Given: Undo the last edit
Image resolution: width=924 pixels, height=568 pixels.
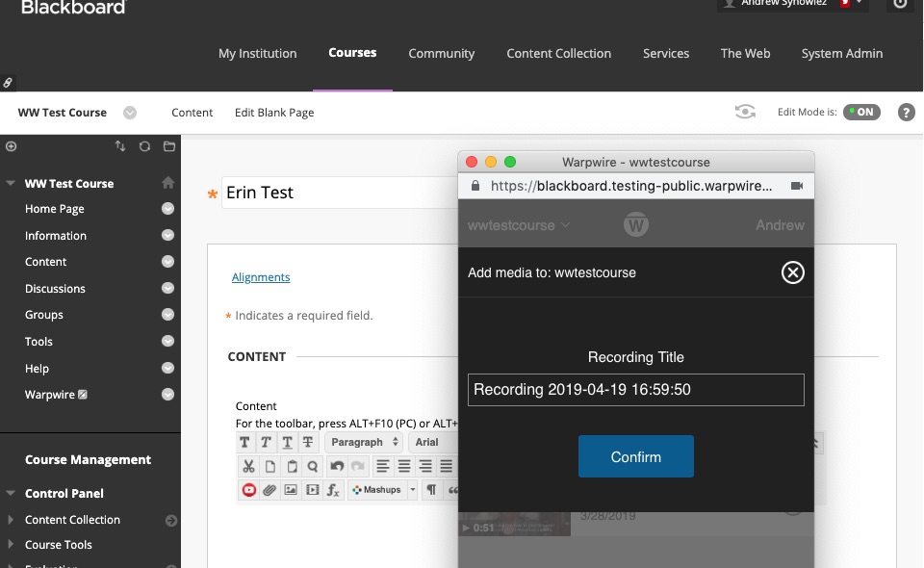Looking at the screenshot, I should click(x=337, y=467).
